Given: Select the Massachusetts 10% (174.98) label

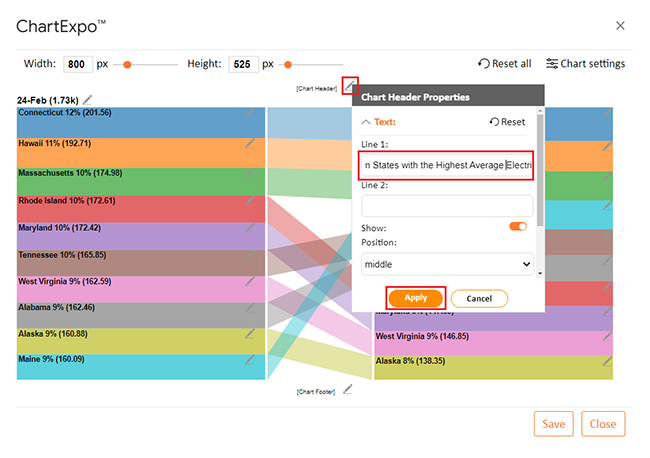Looking at the screenshot, I should (70, 173).
